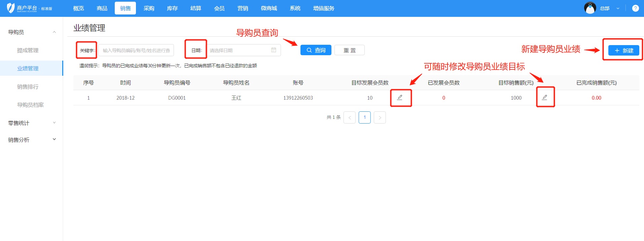644x241 pixels.
Task: Go to previous page arrow
Action: coord(349,117)
